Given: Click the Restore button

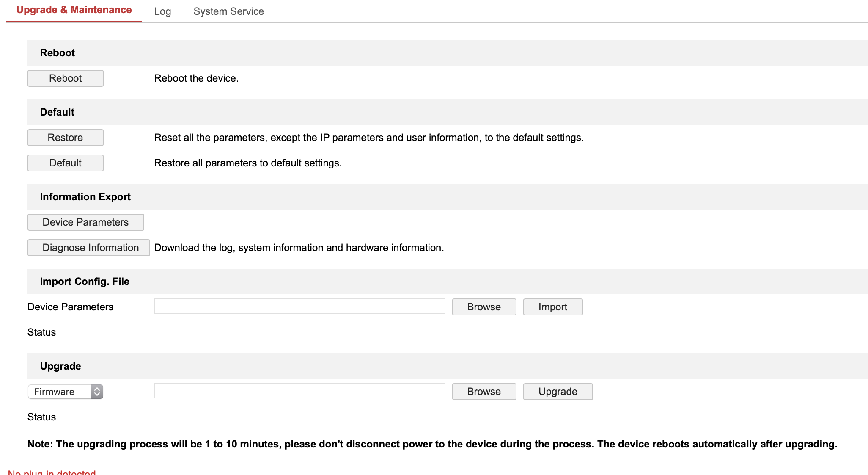Looking at the screenshot, I should (x=65, y=138).
